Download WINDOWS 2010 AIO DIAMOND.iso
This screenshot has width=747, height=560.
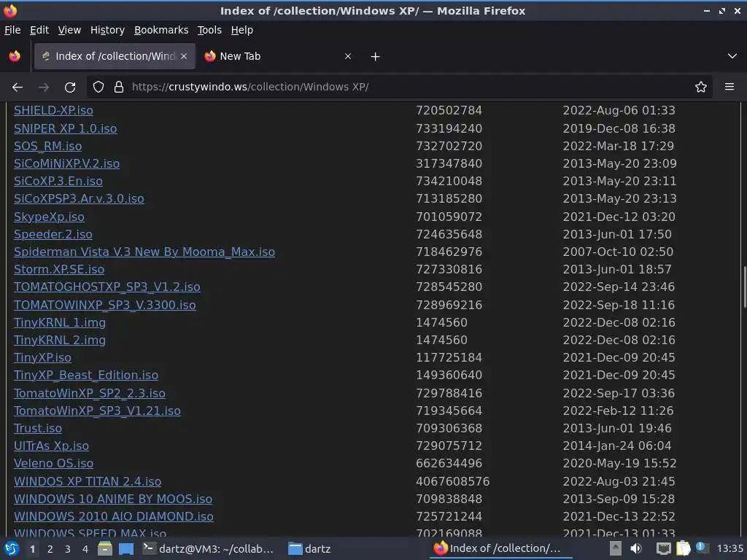(114, 517)
